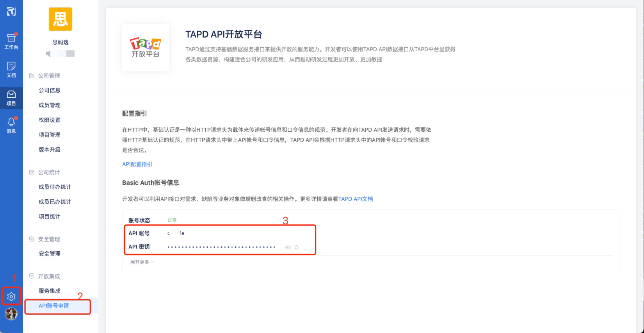
Task: Click the 思 company logo thumbnail
Action: tap(60, 19)
